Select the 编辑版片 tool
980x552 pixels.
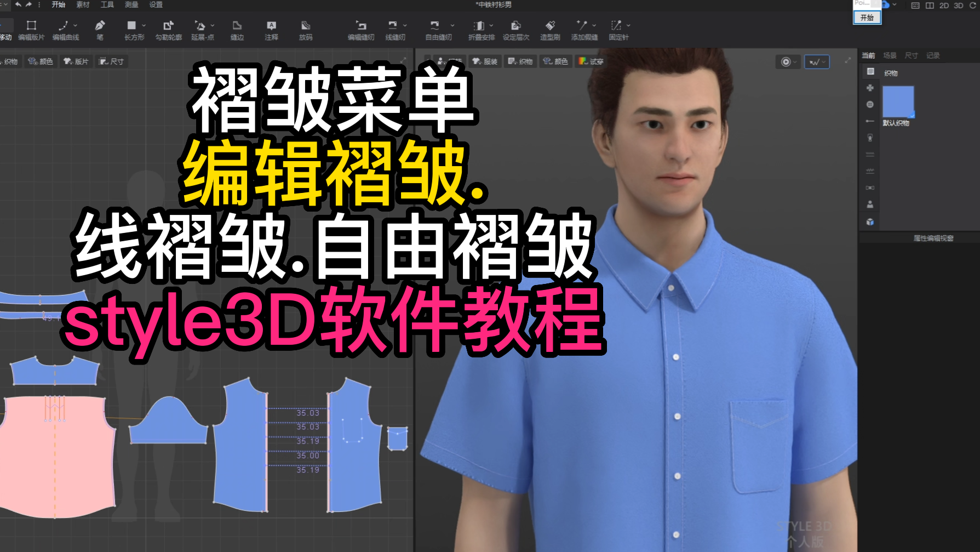pos(31,30)
